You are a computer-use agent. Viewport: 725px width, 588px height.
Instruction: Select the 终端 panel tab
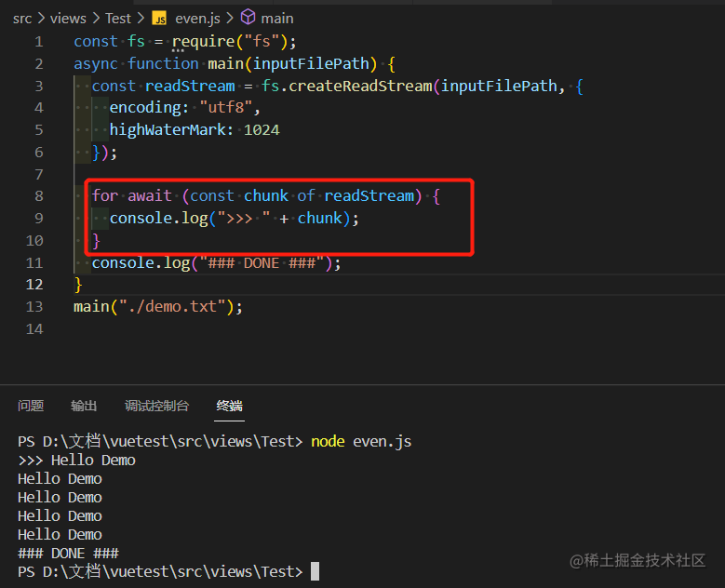click(229, 406)
